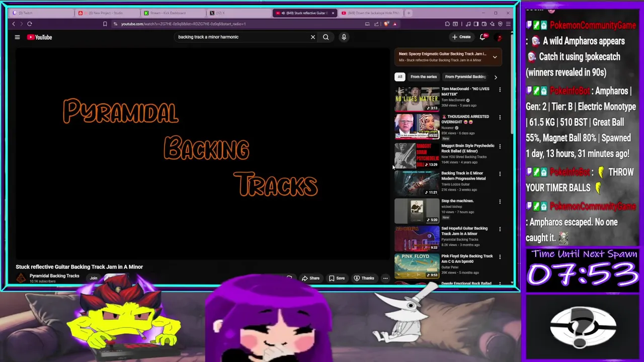Switch to the Stream - Kick Dashboard tab

(174, 13)
